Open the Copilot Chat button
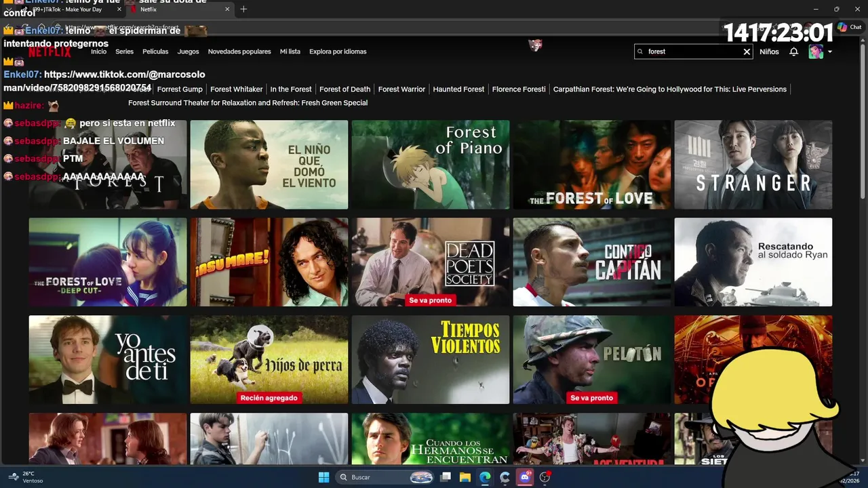This screenshot has width=868, height=488. tap(849, 27)
